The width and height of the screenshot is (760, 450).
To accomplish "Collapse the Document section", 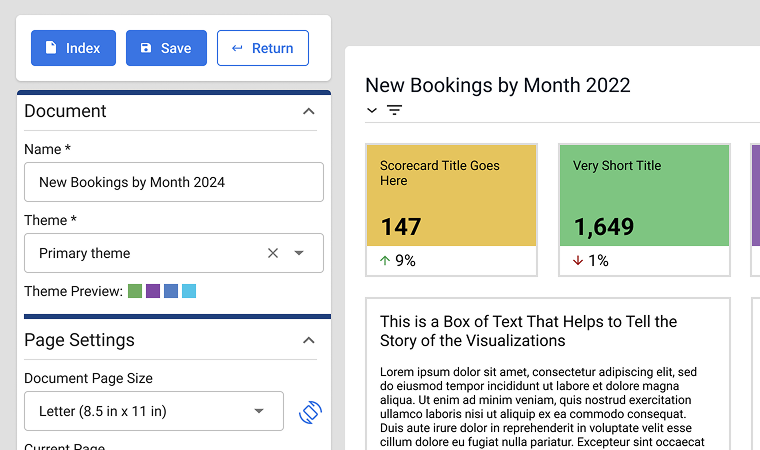I will (308, 111).
